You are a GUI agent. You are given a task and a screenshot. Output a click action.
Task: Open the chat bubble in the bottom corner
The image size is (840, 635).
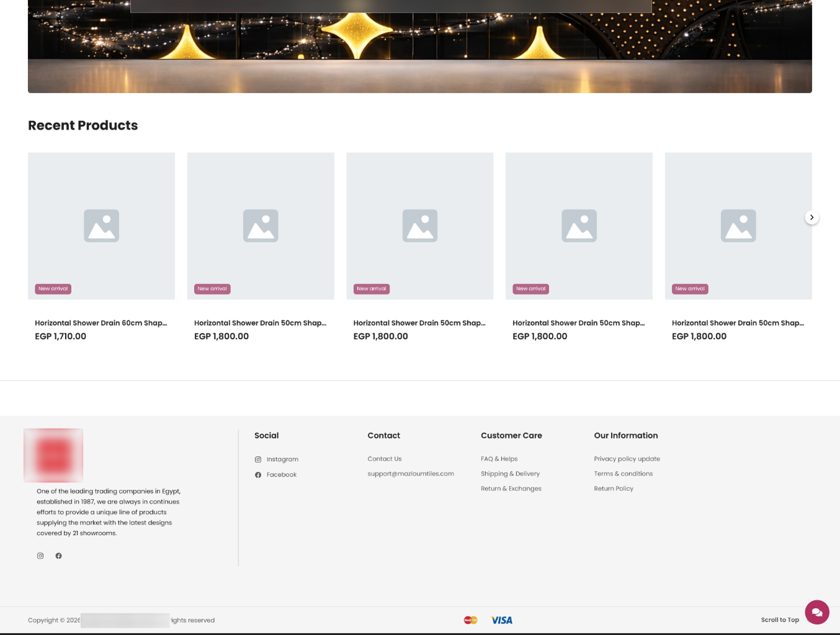pyautogui.click(x=817, y=612)
